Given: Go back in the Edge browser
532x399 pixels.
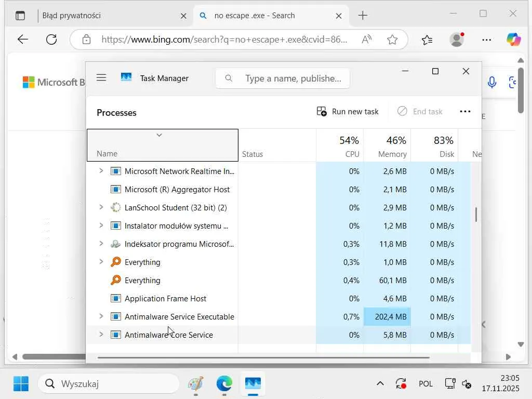Looking at the screenshot, I should click(x=23, y=39).
